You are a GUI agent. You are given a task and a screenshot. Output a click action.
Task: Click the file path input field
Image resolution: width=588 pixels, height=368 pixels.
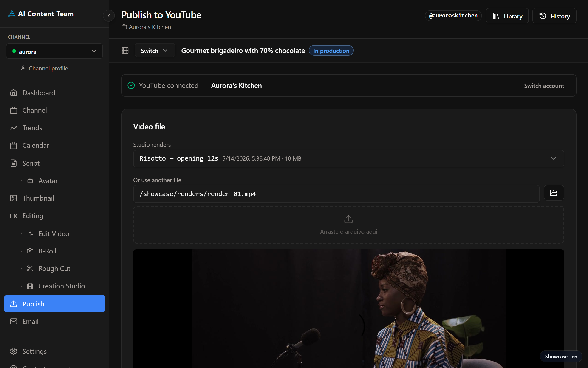click(336, 194)
